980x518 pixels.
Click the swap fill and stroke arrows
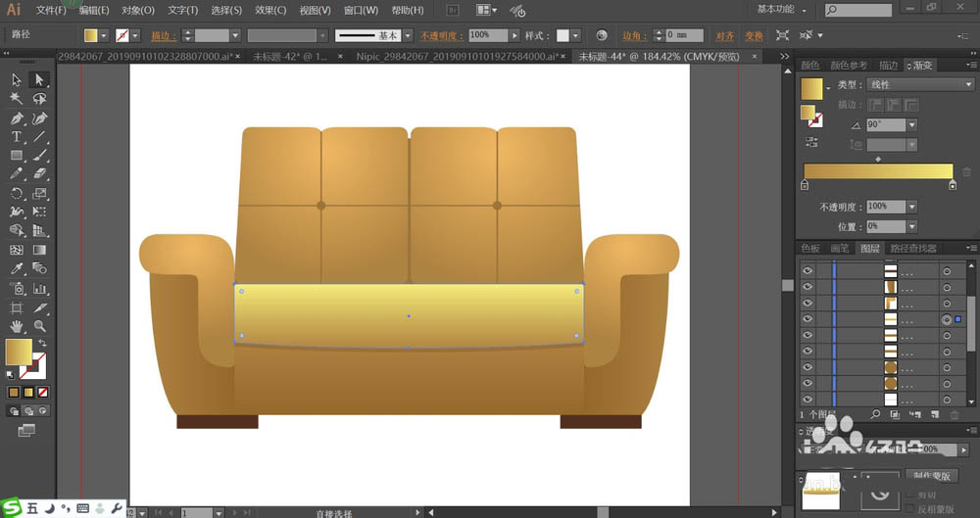[x=42, y=343]
